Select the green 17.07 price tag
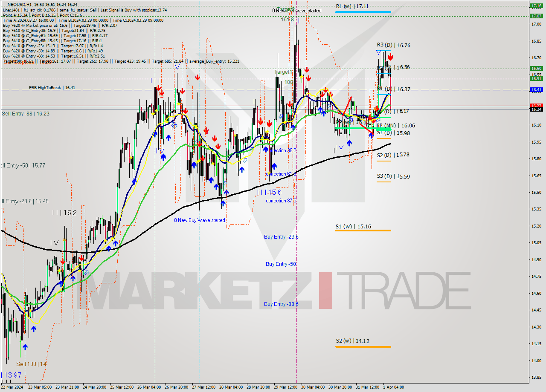Viewport: 546px width, 392px height. click(x=536, y=16)
